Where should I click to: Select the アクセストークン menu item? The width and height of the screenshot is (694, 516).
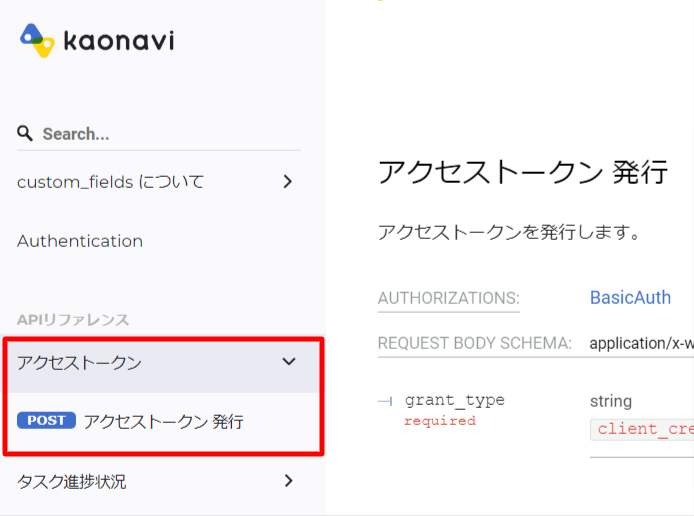[162, 363]
